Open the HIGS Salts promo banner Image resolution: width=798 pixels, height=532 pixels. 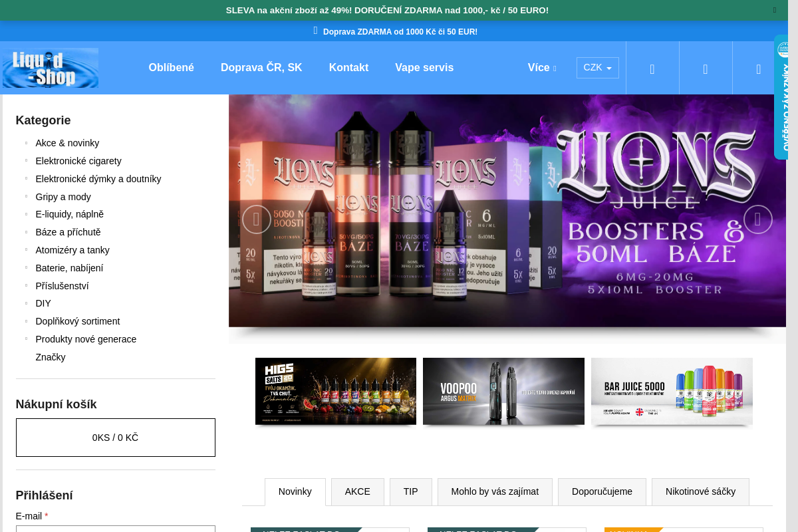336,392
